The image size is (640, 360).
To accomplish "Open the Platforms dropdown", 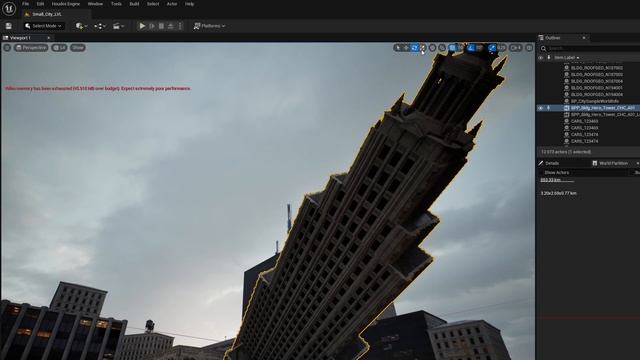I will pyautogui.click(x=209, y=26).
